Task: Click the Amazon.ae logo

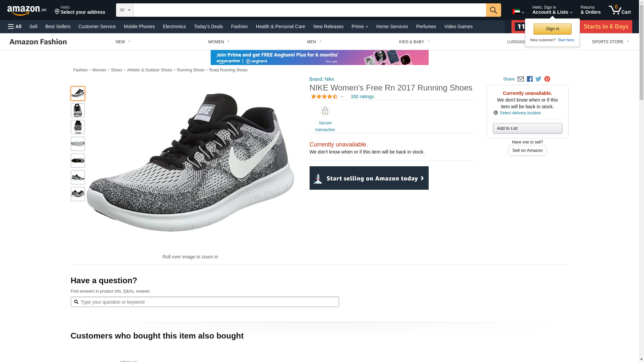Action: click(x=27, y=10)
